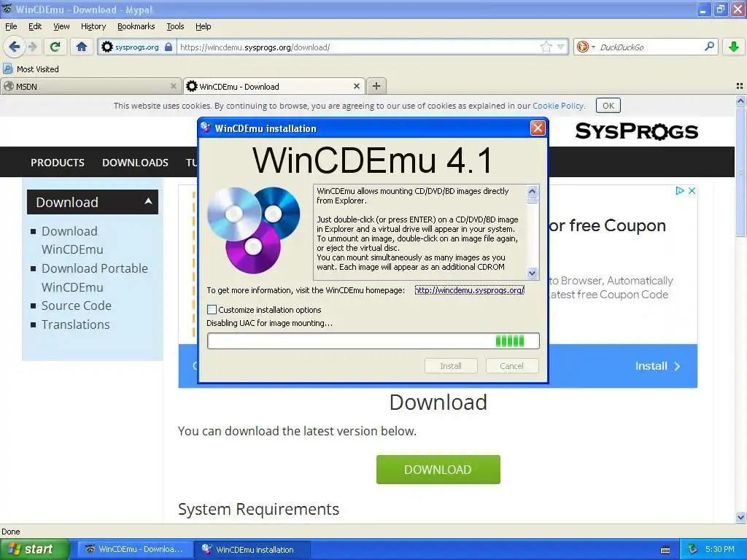This screenshot has height=560, width=747.
Task: Open the ad choices triangle icon
Action: [x=679, y=190]
